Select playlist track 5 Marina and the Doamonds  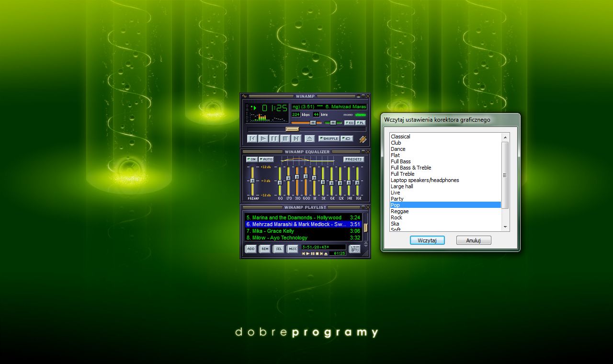pos(303,217)
